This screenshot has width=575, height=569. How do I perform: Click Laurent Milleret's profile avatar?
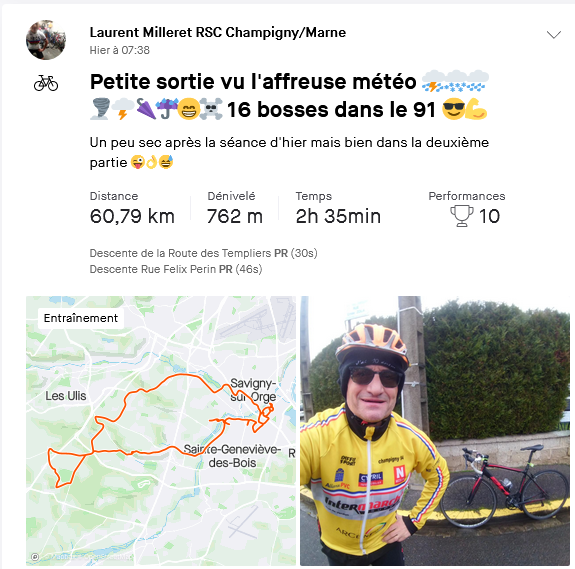(x=46, y=40)
